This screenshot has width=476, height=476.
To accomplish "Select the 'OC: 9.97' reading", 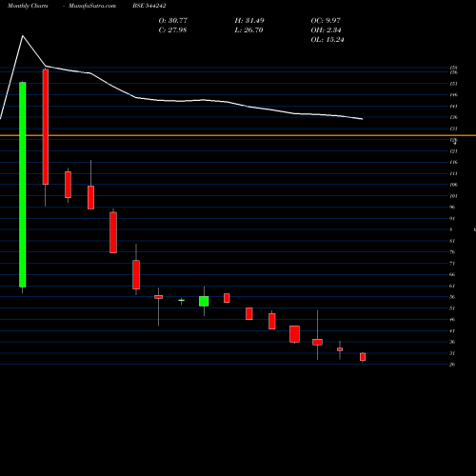I will (326, 21).
